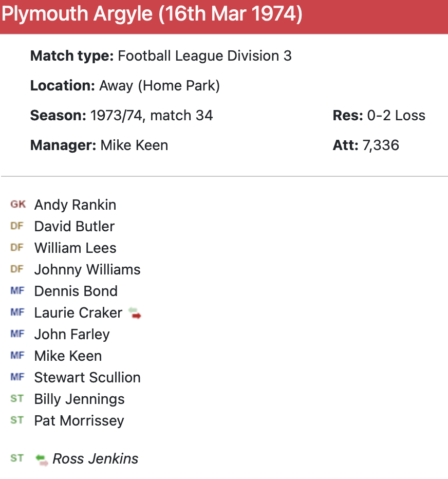Click the Plymouth Argyle match header
This screenshot has height=479, width=448.
(x=152, y=14)
